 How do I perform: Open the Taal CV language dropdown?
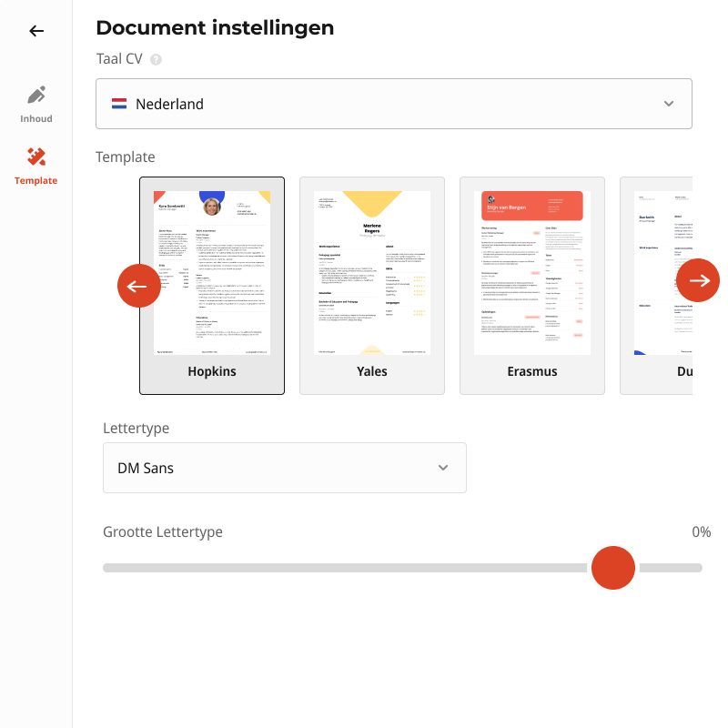[x=393, y=104]
